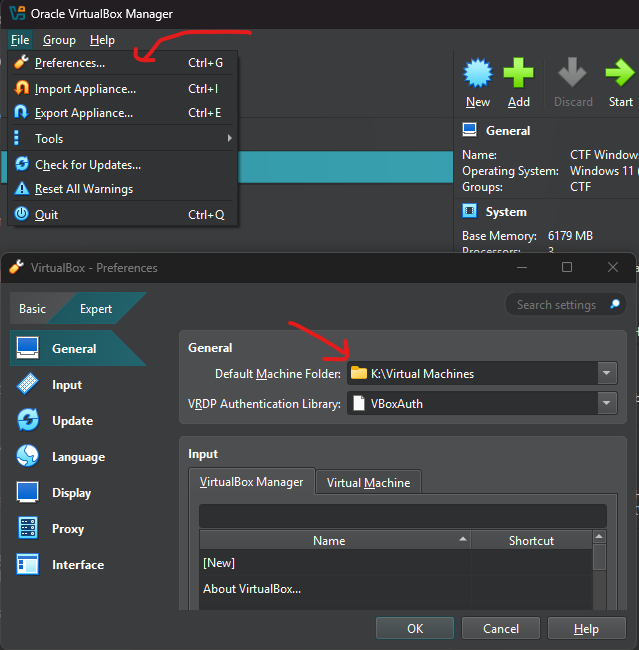Open VRDP Authentication Library dropdown arrow
The width and height of the screenshot is (639, 650).
607,403
